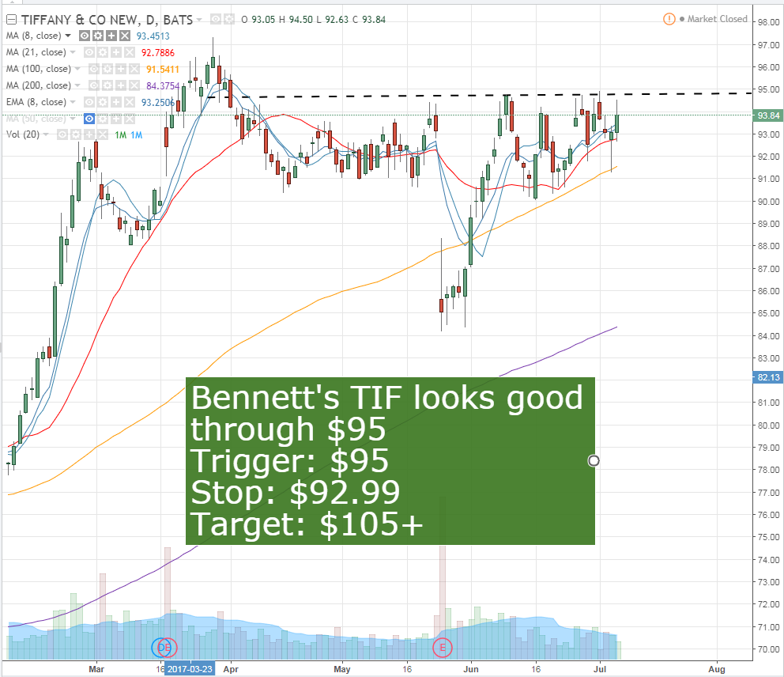The width and height of the screenshot is (784, 677).
Task: Click the plus icon beside EMA (8, close)
Action: pyautogui.click(x=116, y=102)
